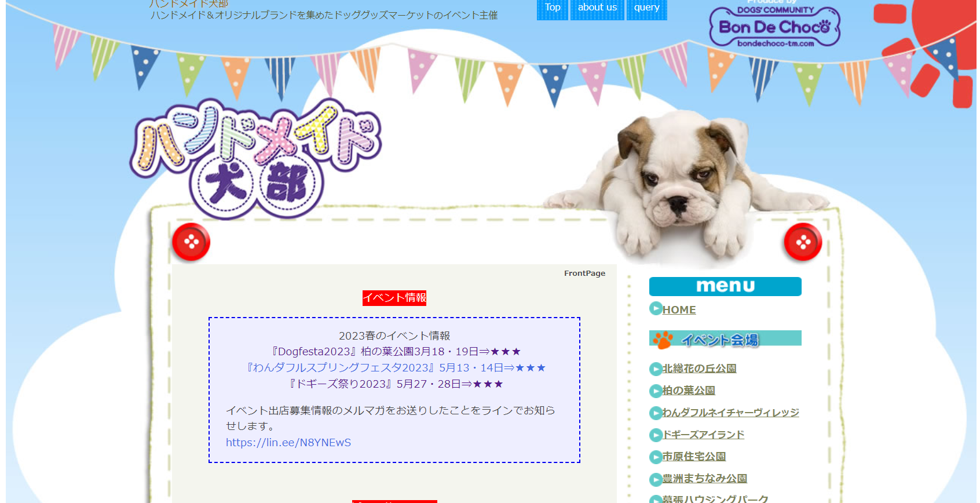Click arrow icon beside 市原住宅公園
Image resolution: width=980 pixels, height=503 pixels.
[656, 457]
